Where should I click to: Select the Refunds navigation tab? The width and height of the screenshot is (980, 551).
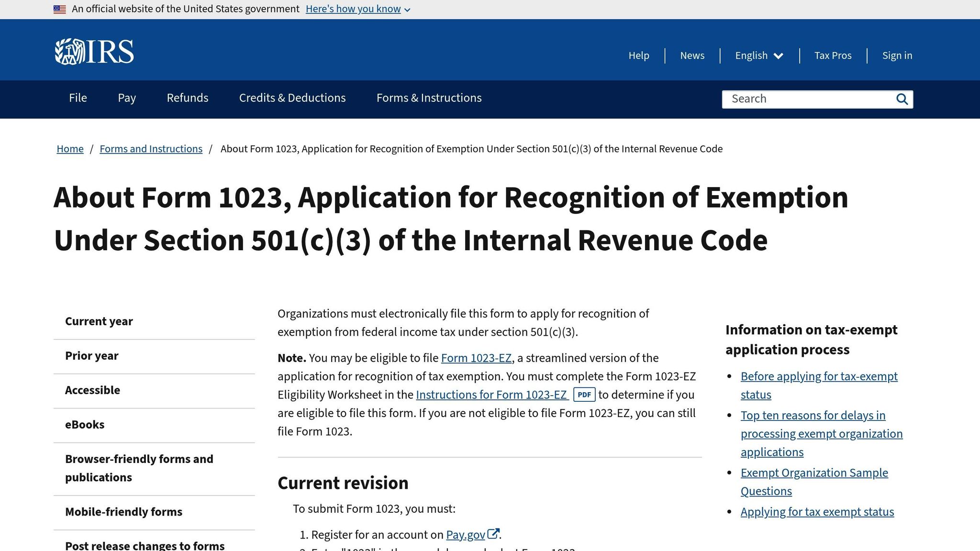pyautogui.click(x=187, y=98)
